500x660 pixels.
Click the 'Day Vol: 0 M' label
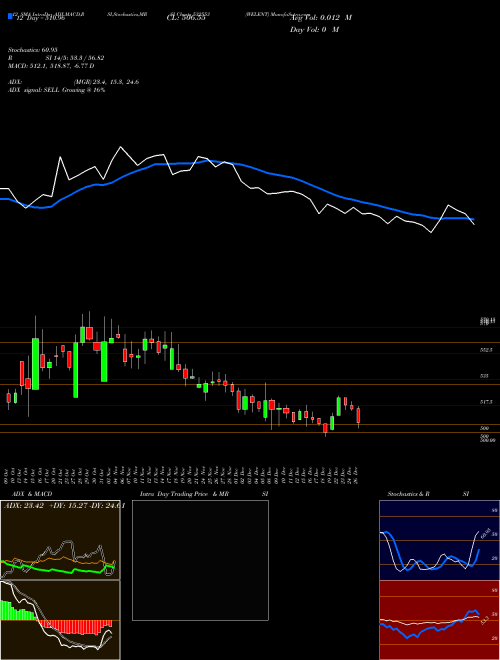coord(314,29)
